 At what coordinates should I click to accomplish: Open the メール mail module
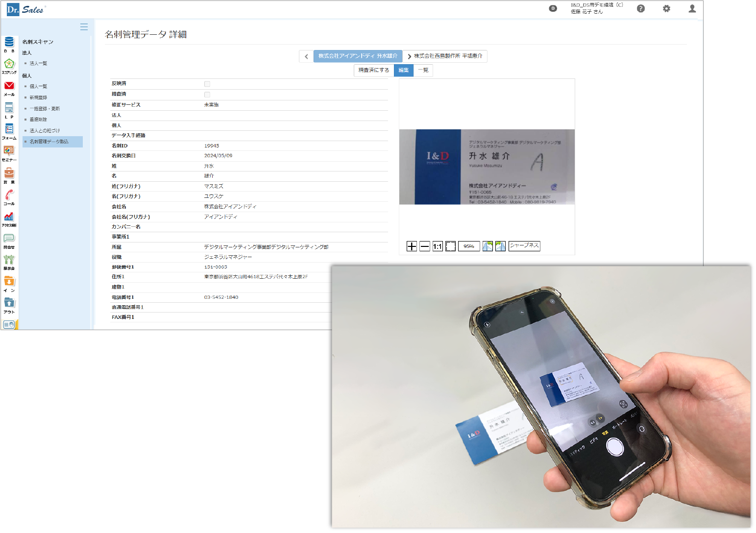tap(9, 86)
